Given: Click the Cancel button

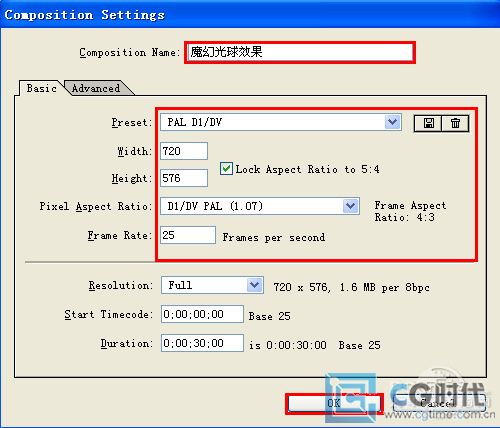Looking at the screenshot, I should [439, 403].
